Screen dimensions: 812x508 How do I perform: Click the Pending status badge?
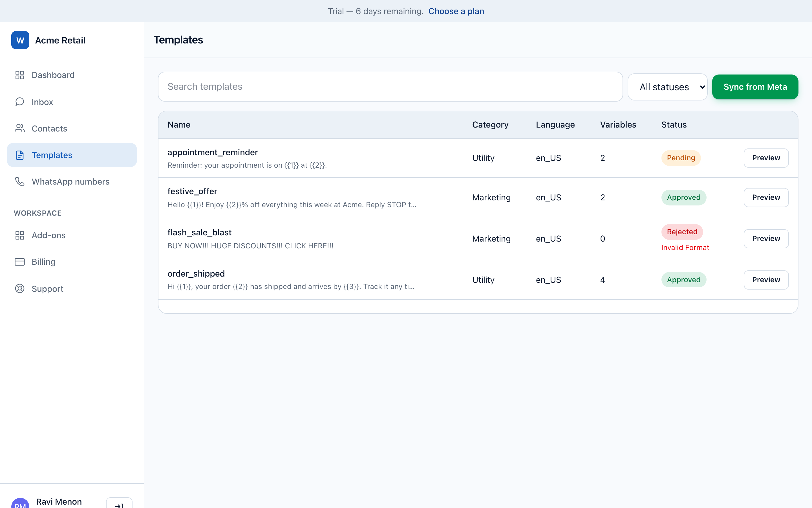click(x=681, y=158)
